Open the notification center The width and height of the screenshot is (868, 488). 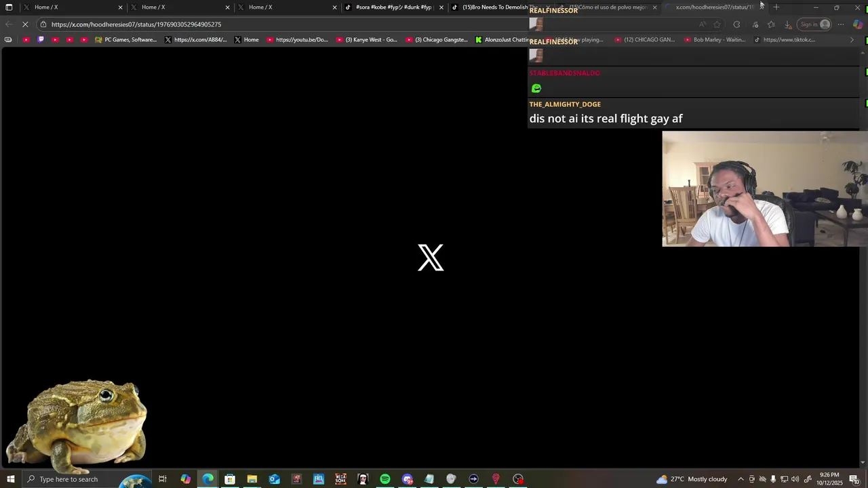tap(854, 479)
